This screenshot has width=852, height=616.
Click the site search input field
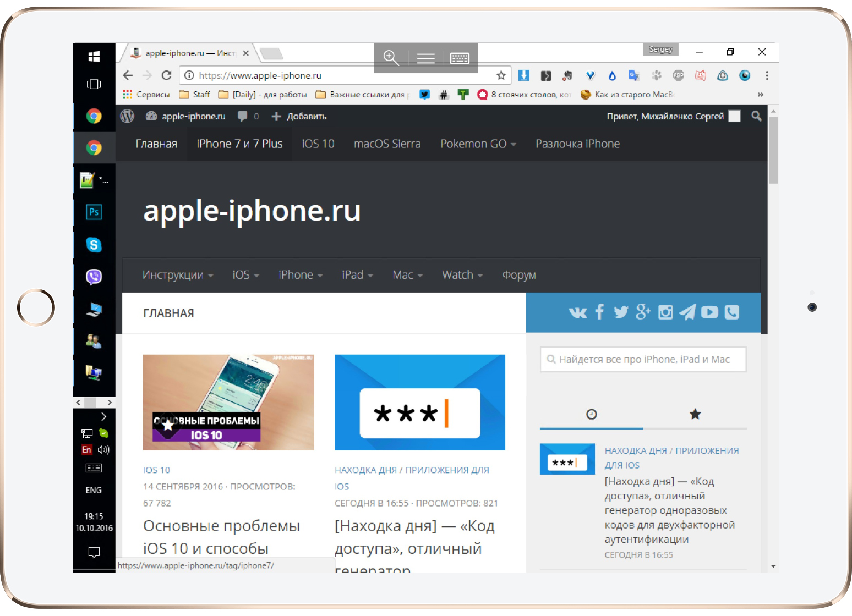(x=643, y=359)
